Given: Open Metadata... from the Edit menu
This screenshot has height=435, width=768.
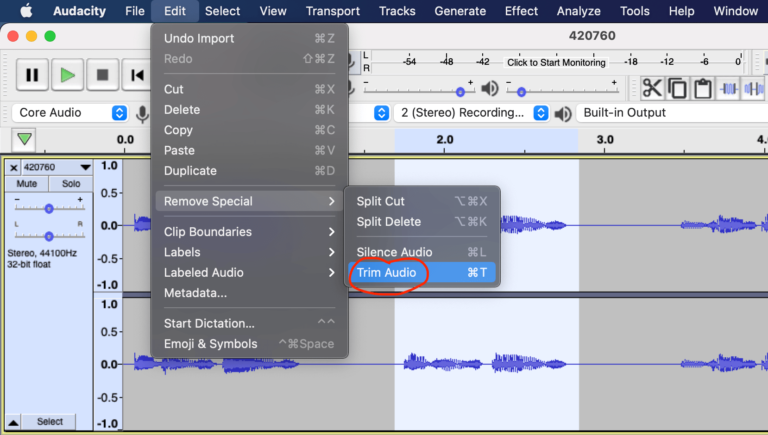Looking at the screenshot, I should [249, 293].
